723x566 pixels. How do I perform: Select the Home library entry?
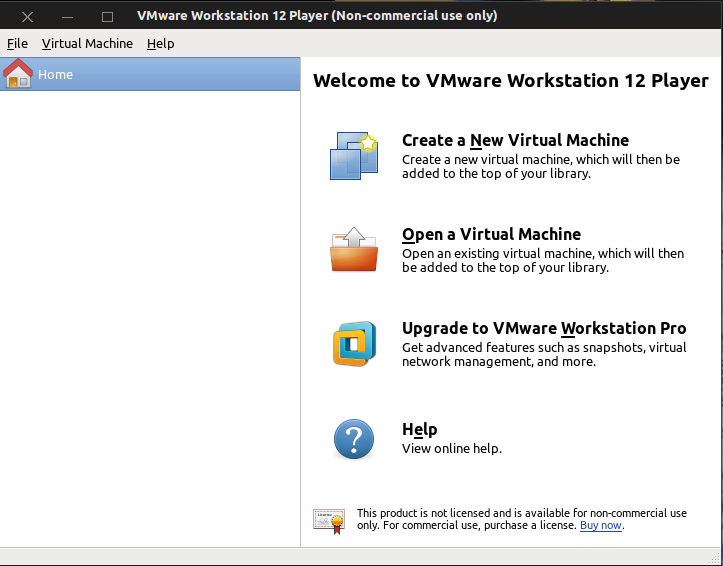tap(150, 74)
